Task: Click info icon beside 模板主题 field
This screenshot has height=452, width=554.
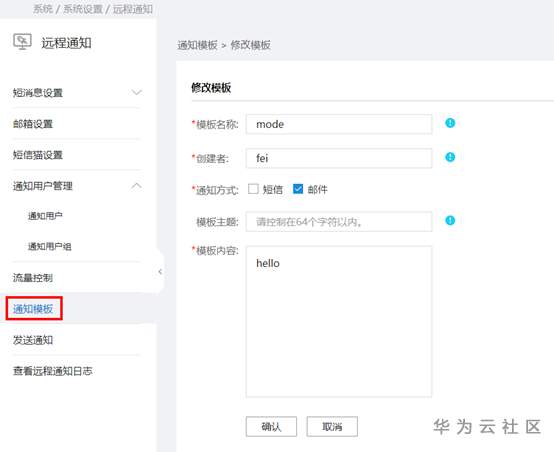Action: (450, 221)
